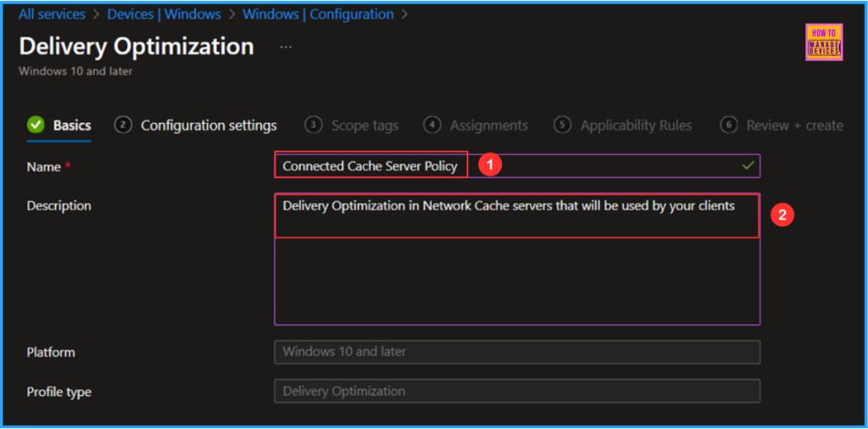The image size is (868, 429).
Task: Click the step 6 circle icon
Action: click(728, 125)
